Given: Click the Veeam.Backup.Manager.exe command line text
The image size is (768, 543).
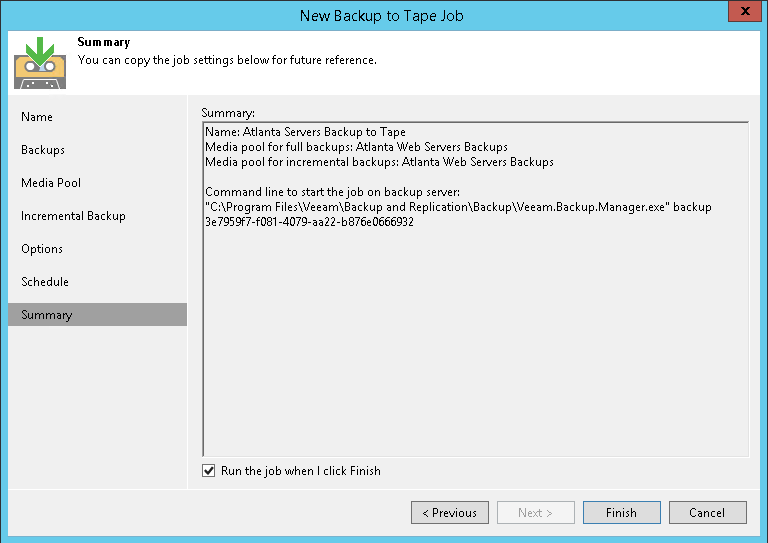Looking at the screenshot, I should point(456,207).
